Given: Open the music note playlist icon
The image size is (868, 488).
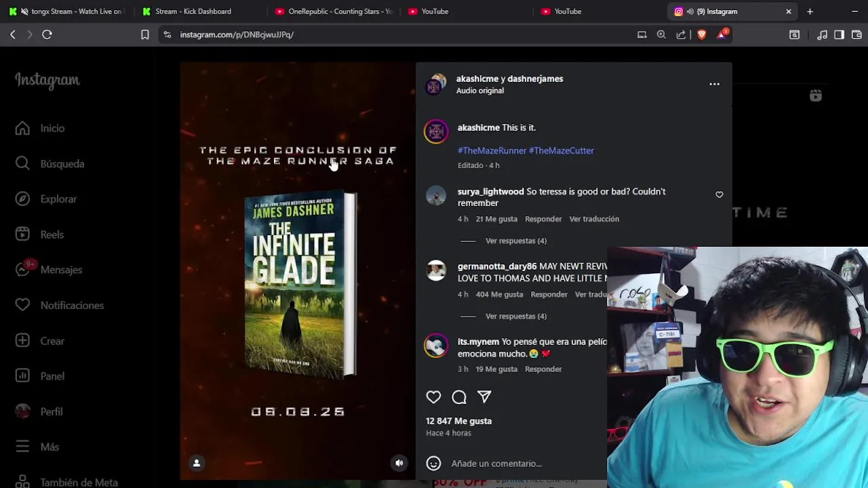Looking at the screenshot, I should coord(822,35).
